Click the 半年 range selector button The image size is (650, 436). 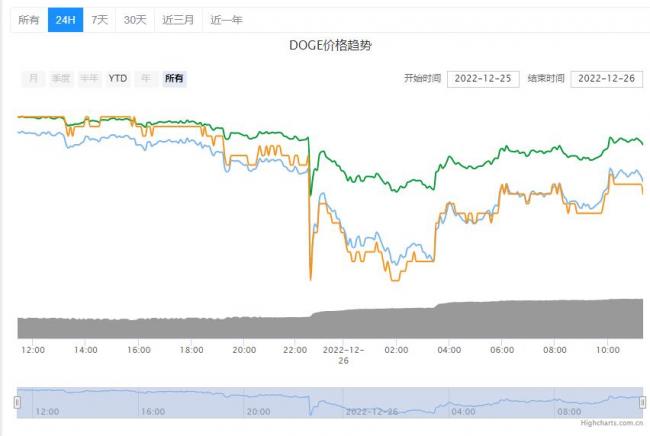point(89,78)
